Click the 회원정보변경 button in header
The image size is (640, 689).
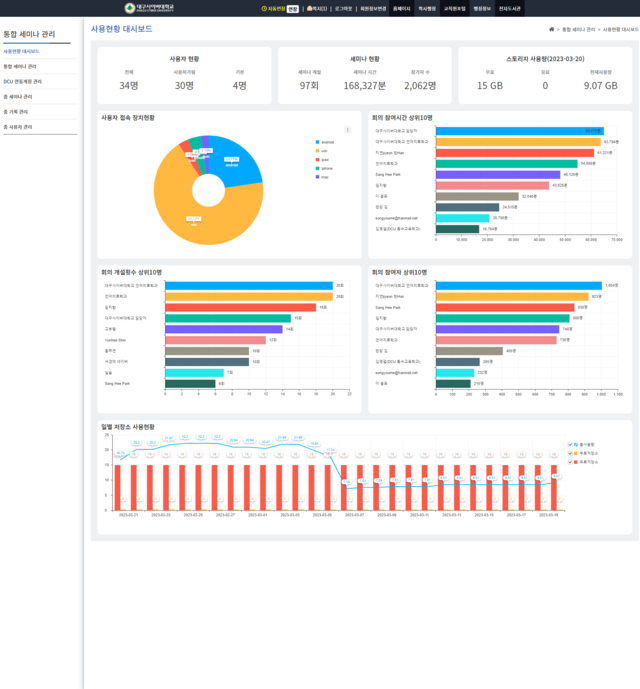point(373,8)
